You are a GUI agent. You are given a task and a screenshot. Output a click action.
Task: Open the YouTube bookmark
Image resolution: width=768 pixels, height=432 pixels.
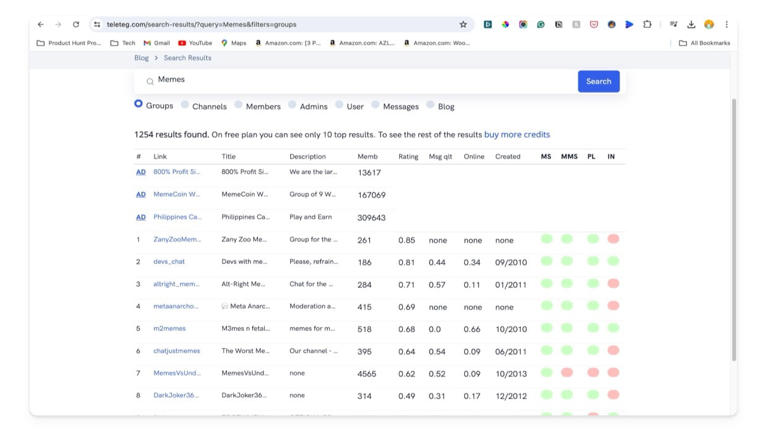(195, 43)
